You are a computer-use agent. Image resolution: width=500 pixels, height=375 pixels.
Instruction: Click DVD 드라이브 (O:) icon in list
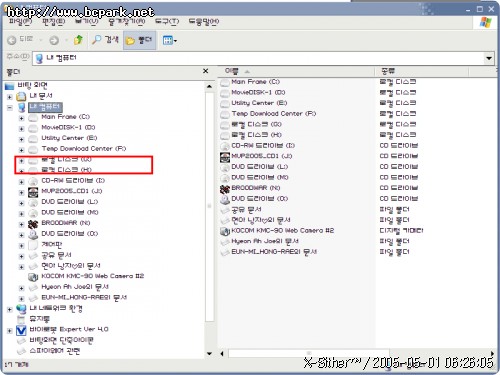click(225, 199)
